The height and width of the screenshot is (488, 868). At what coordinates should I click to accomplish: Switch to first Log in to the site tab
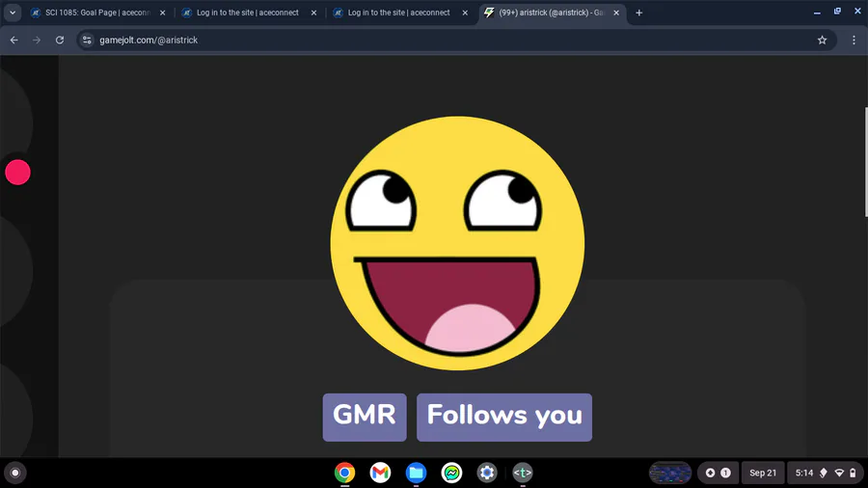coord(248,13)
